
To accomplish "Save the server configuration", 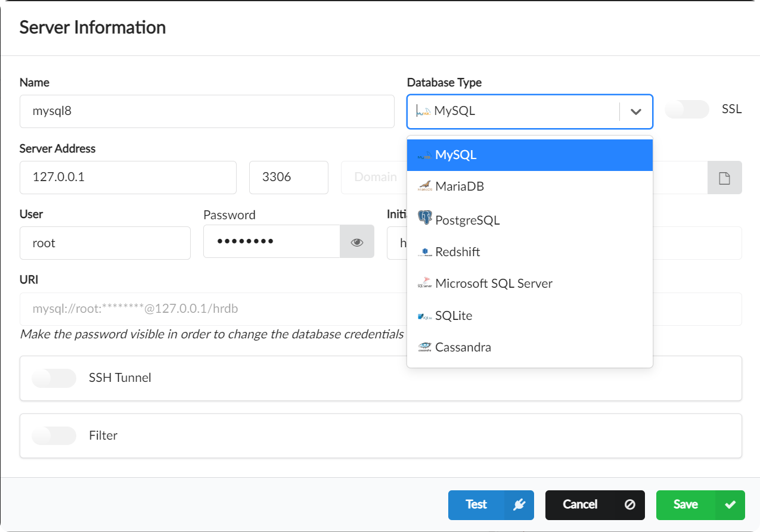I will pos(700,505).
